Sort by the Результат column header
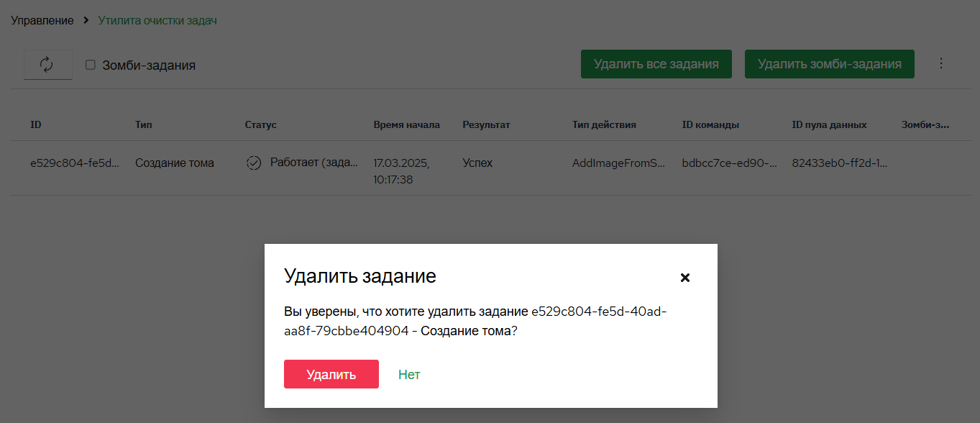The image size is (980, 423). pyautogui.click(x=486, y=124)
